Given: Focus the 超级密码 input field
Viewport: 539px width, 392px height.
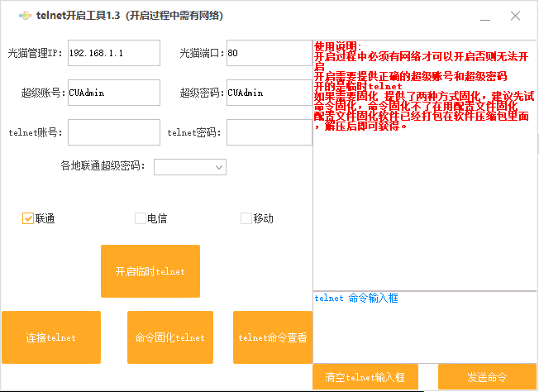Looking at the screenshot, I should 269,93.
